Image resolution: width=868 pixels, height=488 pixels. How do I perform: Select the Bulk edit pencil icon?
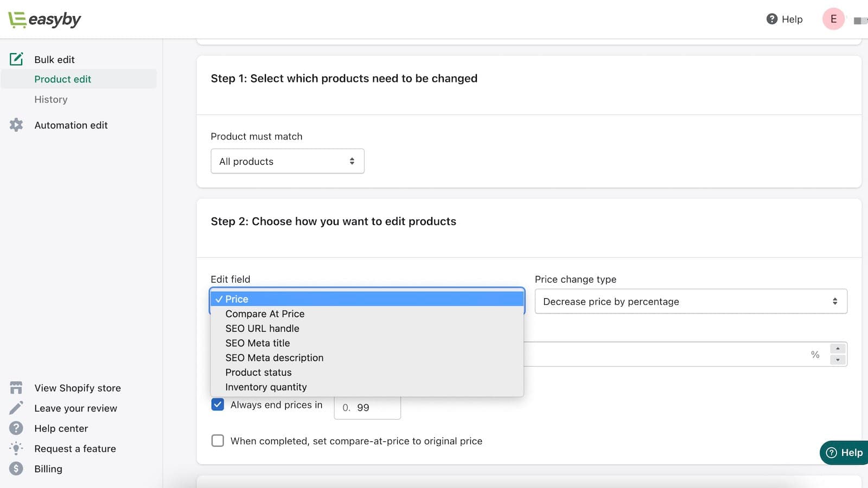coord(17,59)
